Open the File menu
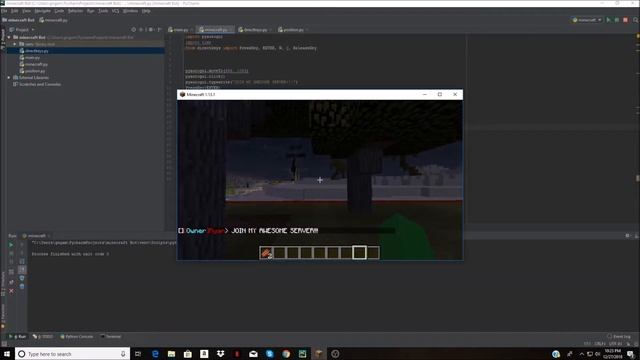 tap(4, 11)
